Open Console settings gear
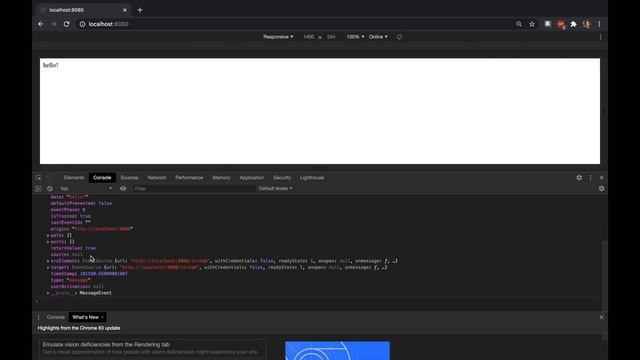This screenshot has height=360, width=640. tap(602, 189)
